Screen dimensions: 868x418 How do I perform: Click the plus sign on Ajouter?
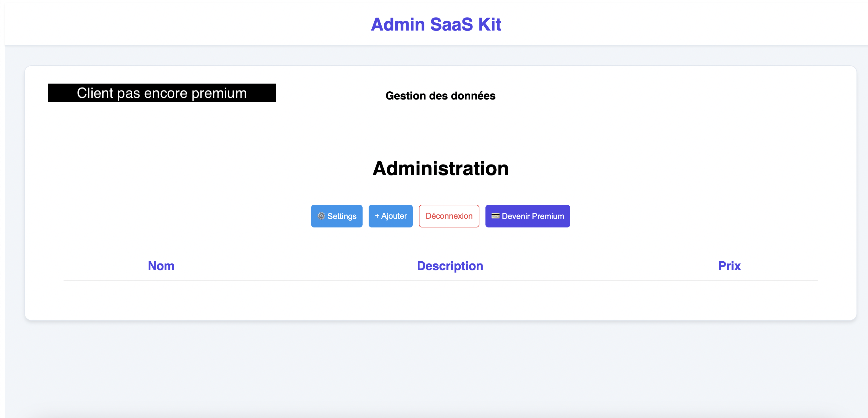pyautogui.click(x=377, y=216)
